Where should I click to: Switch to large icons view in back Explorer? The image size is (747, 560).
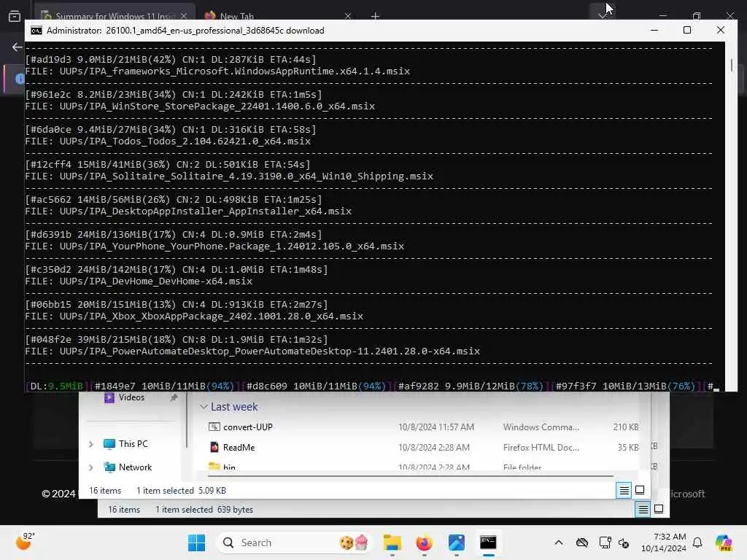point(659,509)
